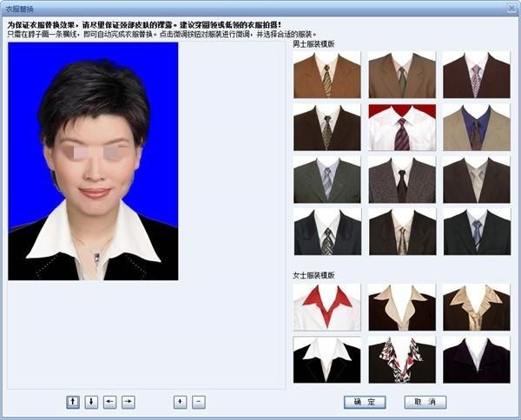Screen dimensions: 521x420
Task: Click the move-up arrow button
Action: [x=73, y=402]
